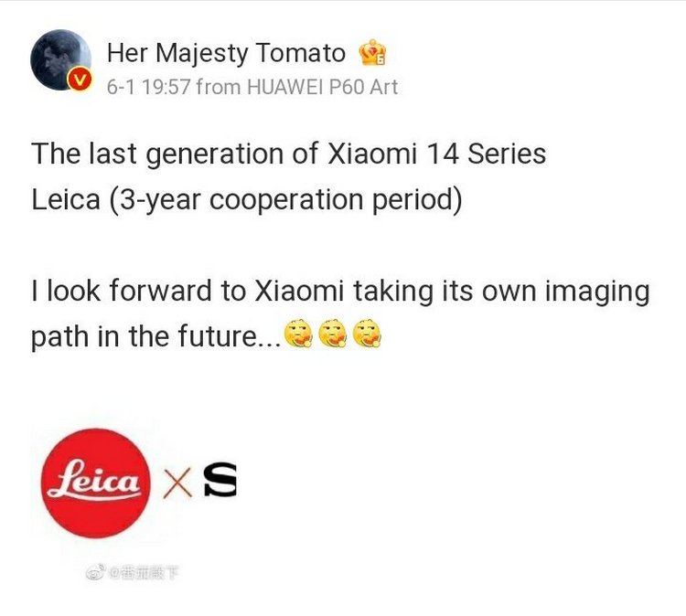The image size is (686, 616).
Task: Click the word 'from' in post metadata
Action: tap(219, 87)
